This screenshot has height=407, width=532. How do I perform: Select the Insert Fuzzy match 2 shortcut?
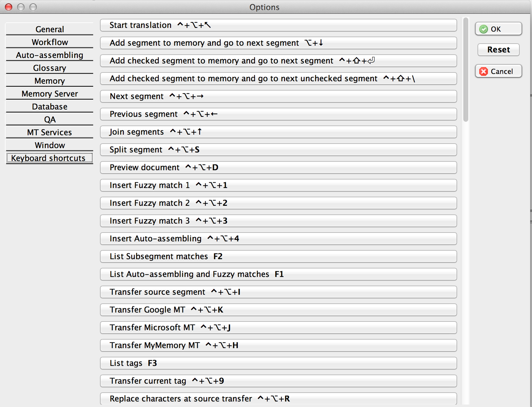pyautogui.click(x=278, y=203)
